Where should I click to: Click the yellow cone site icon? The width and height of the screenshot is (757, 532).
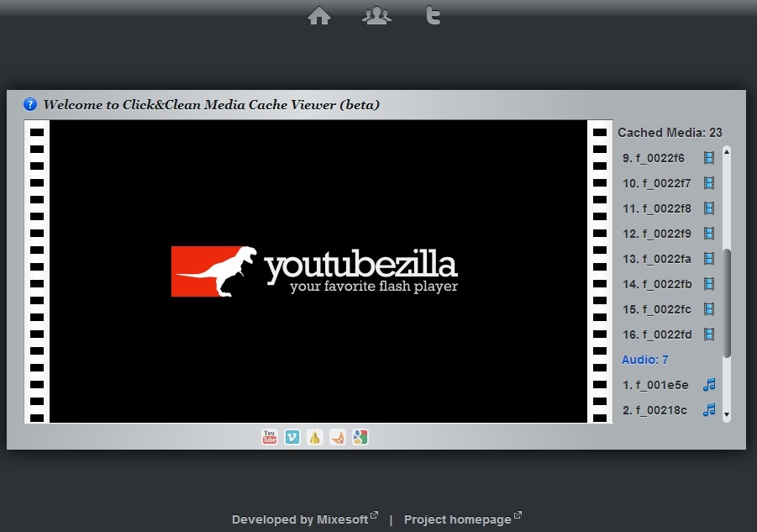pyautogui.click(x=315, y=437)
